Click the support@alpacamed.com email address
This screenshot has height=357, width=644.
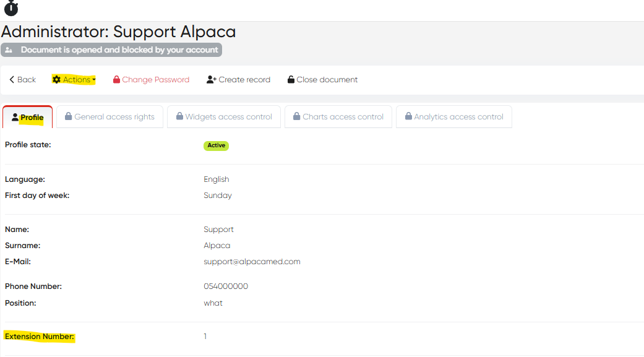coord(252,262)
